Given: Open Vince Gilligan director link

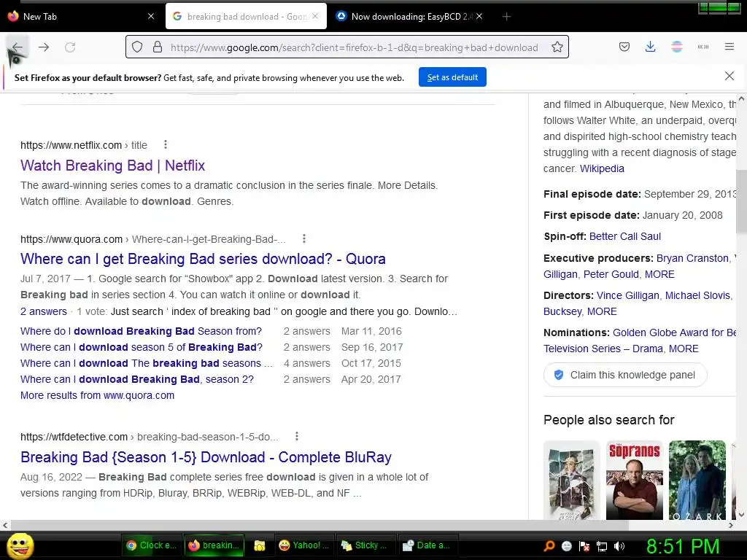Looking at the screenshot, I should (x=628, y=295).
